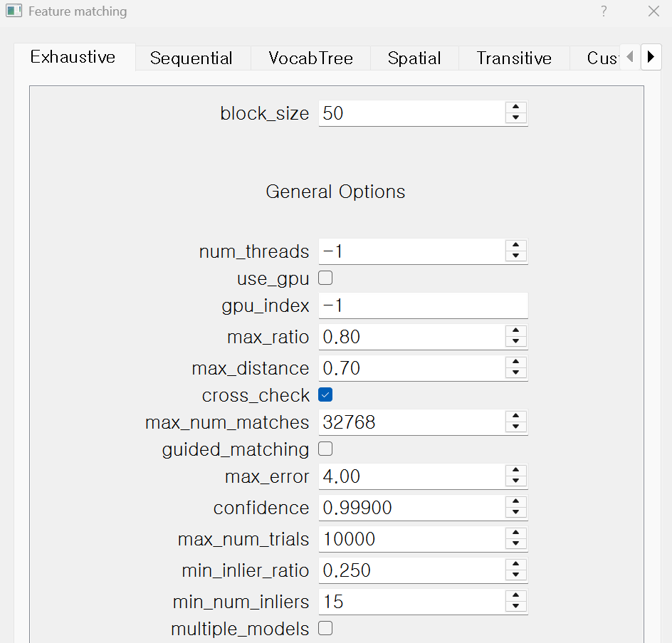Uncheck the cross_check checkbox
Screen dimensions: 672x643
click(x=325, y=394)
